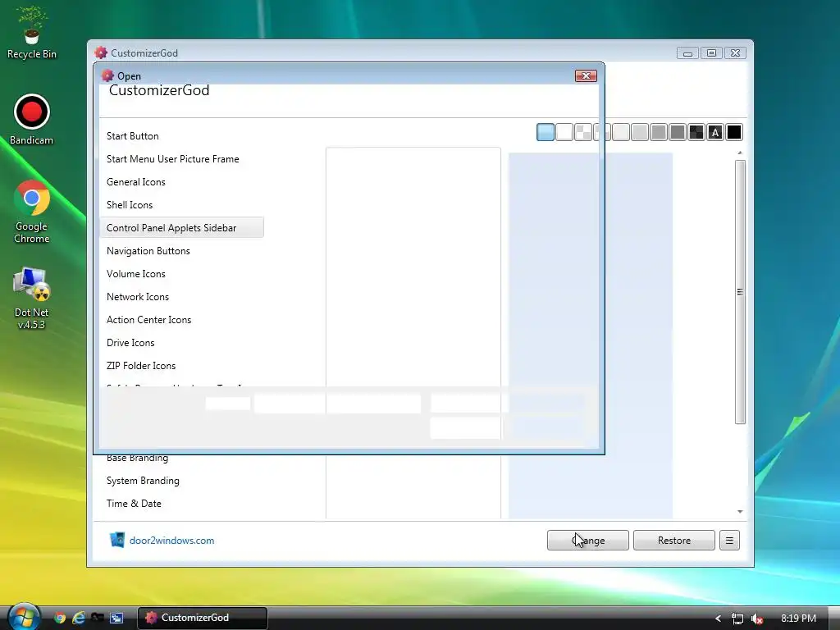Show hidden tray icons arrow
The height and width of the screenshot is (630, 840).
(x=718, y=619)
